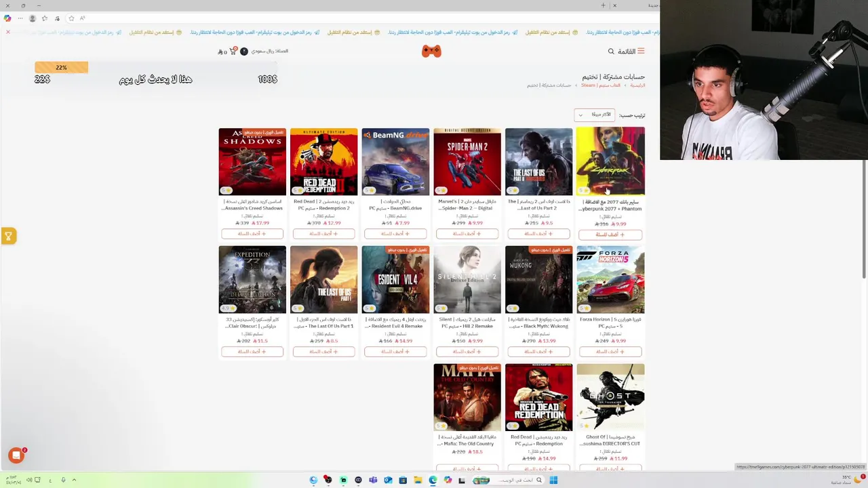Go to Steam games breadcrumb link
This screenshot has height=488, width=868.
tap(601, 85)
